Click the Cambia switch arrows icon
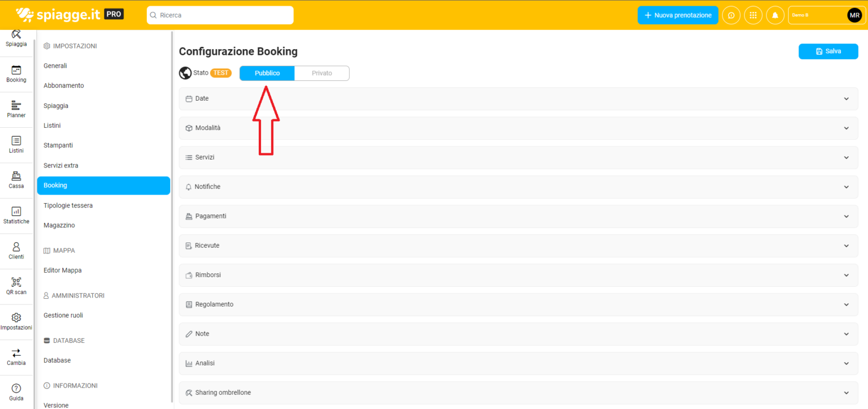The width and height of the screenshot is (868, 409). pos(16,353)
